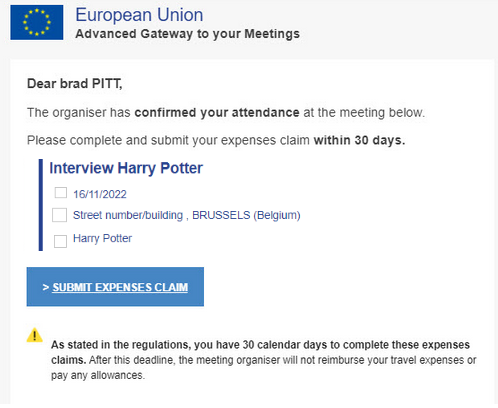Image resolution: width=498 pixels, height=408 pixels.
Task: Click the European Union header title
Action: click(x=139, y=15)
